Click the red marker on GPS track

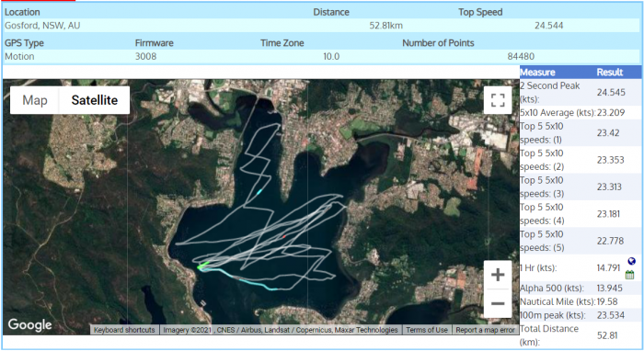point(283,236)
